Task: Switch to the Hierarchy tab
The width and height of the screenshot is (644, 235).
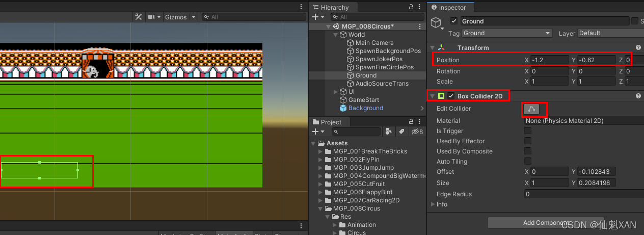Action: tap(330, 7)
